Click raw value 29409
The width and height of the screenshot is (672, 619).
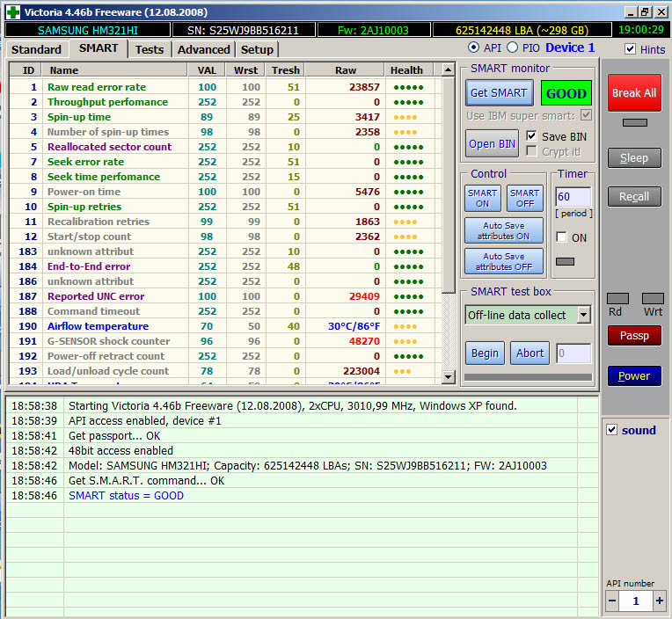(364, 296)
